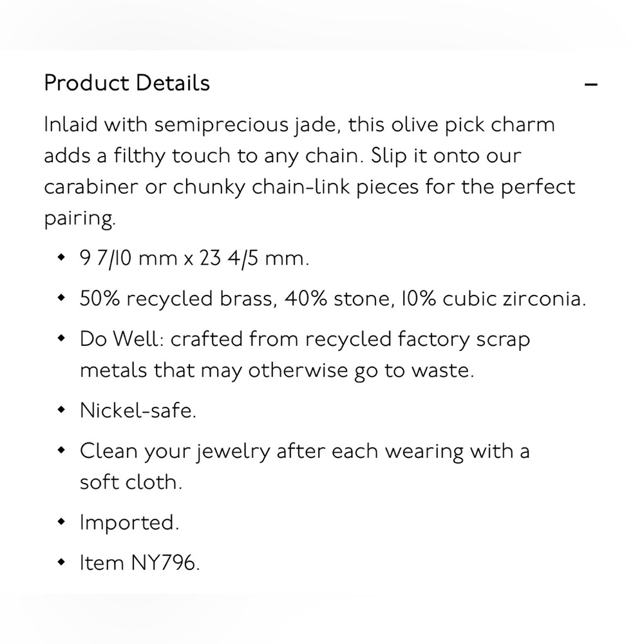
Task: Click the word carabiner in the description
Action: coord(91,187)
